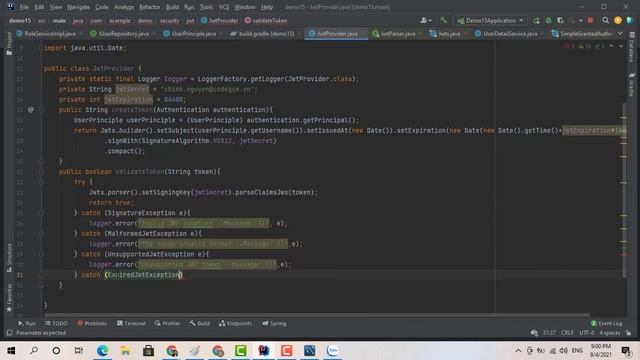Close the RoleServiceImpl.java tab
The width and height of the screenshot is (640, 360).
80,34
